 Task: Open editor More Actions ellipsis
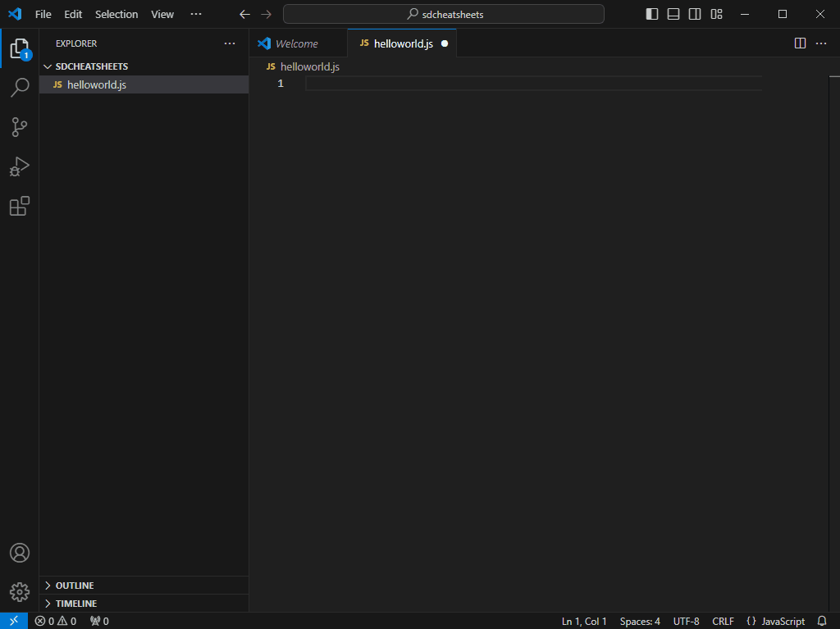821,43
